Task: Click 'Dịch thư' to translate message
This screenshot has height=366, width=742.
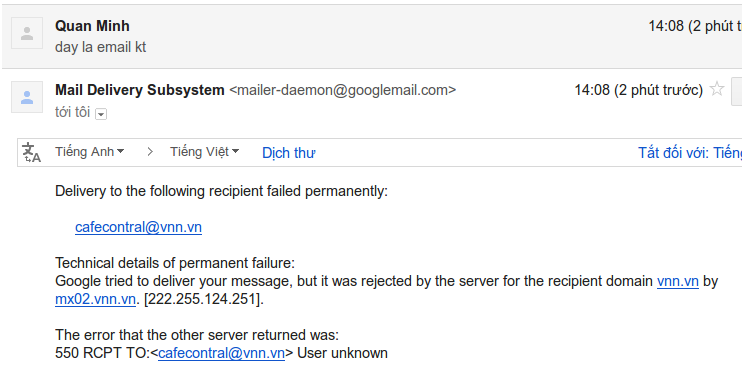Action: 289,153
